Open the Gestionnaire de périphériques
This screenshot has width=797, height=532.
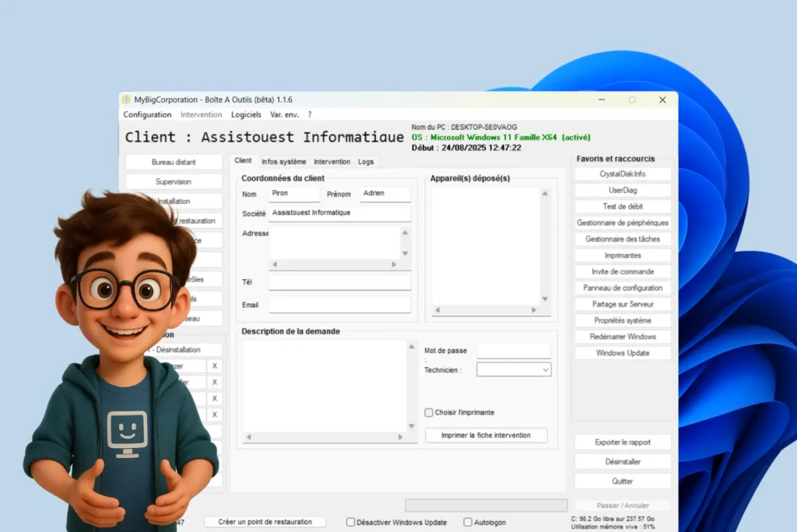coord(622,222)
